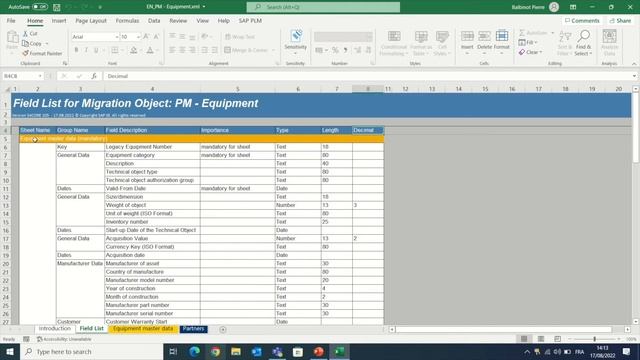The image size is (640, 360).
Task: Toggle Bold formatting
Action: tap(76, 50)
